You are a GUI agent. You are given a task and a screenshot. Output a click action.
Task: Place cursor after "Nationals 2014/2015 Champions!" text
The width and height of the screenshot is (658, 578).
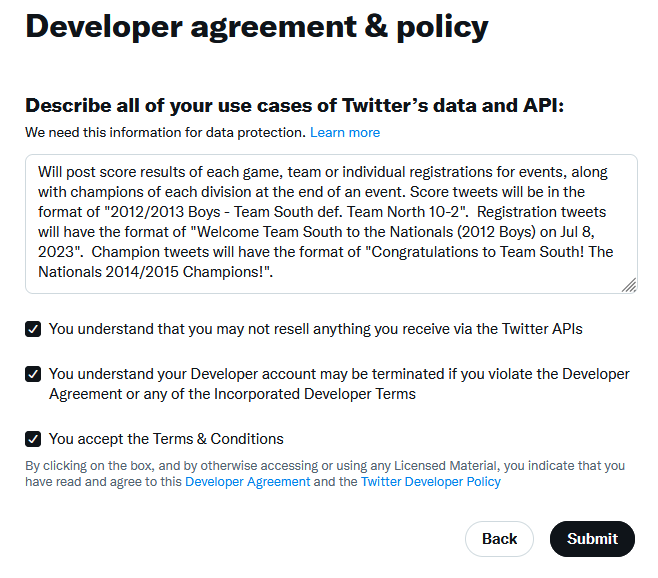coord(274,272)
